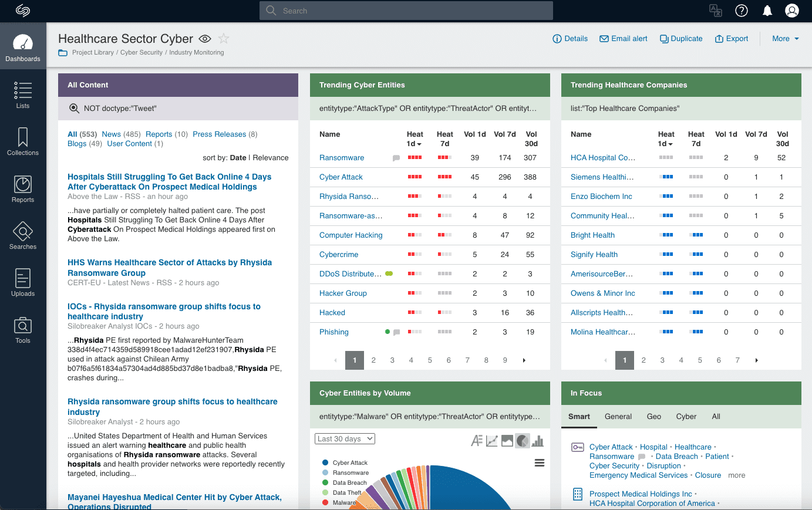Click the key icon in In Focus
The width and height of the screenshot is (812, 510).
(577, 447)
